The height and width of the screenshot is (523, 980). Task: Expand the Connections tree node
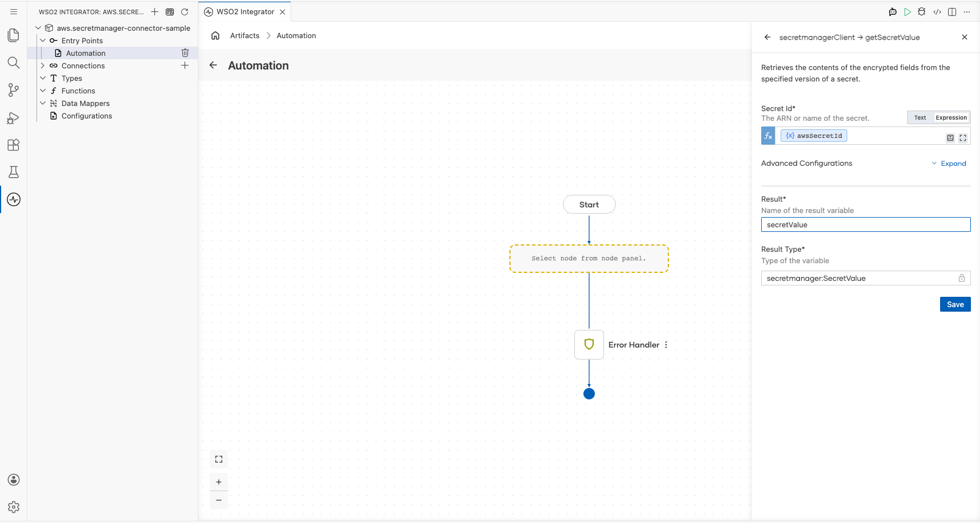(x=43, y=66)
